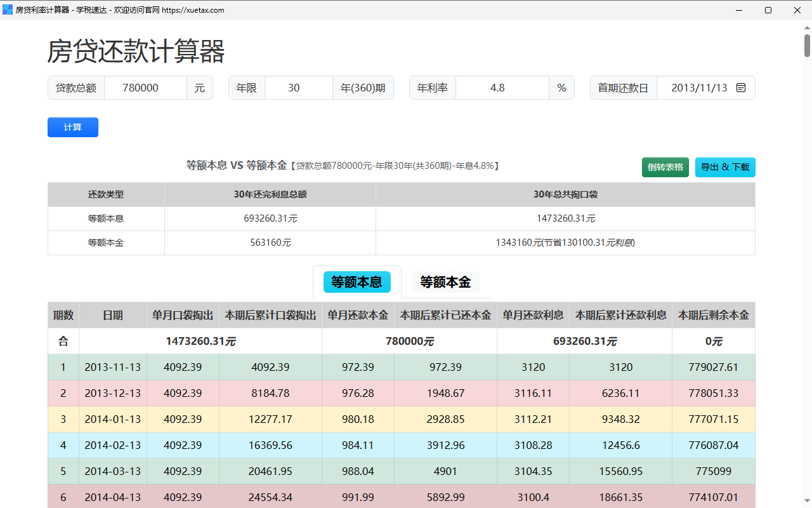Click the 2014-03-13 row's date cell
The height and width of the screenshot is (508, 812).
click(113, 471)
